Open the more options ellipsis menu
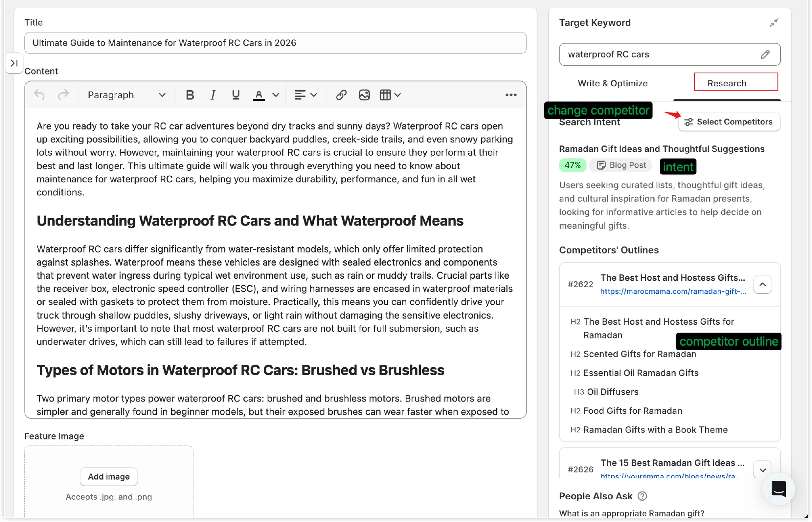The width and height of the screenshot is (812, 522). [511, 95]
